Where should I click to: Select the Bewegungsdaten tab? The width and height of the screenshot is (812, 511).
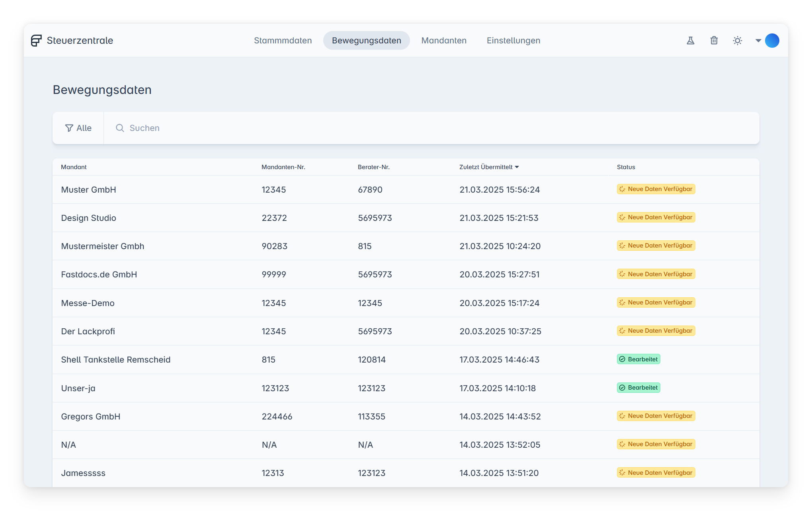point(367,41)
